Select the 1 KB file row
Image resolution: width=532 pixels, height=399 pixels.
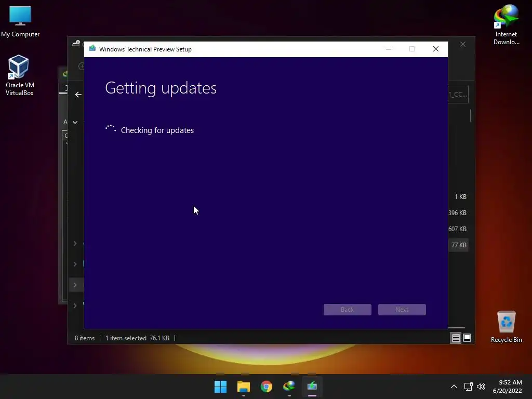[460, 197]
